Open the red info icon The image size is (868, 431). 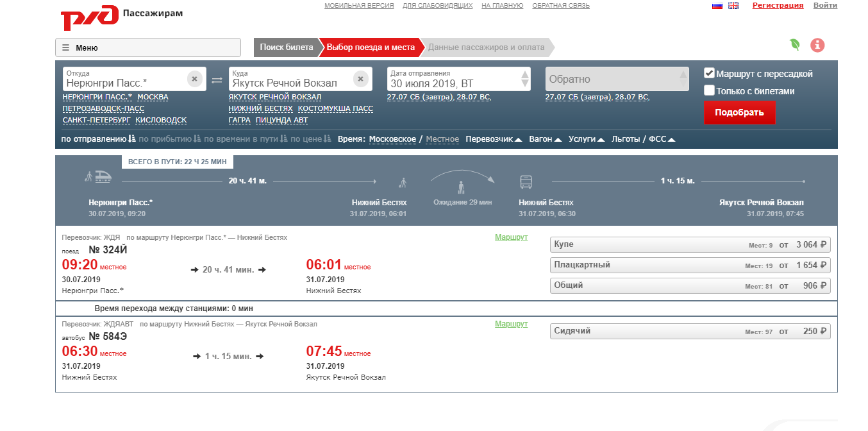pos(817,45)
